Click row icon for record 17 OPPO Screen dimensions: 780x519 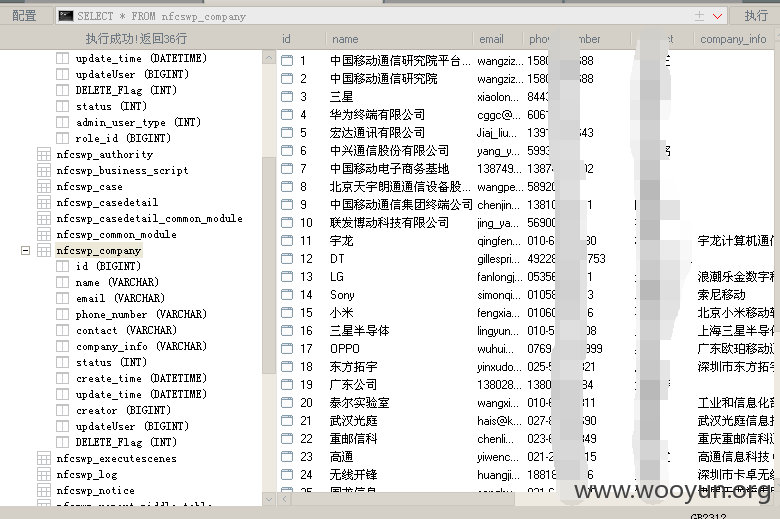point(287,349)
